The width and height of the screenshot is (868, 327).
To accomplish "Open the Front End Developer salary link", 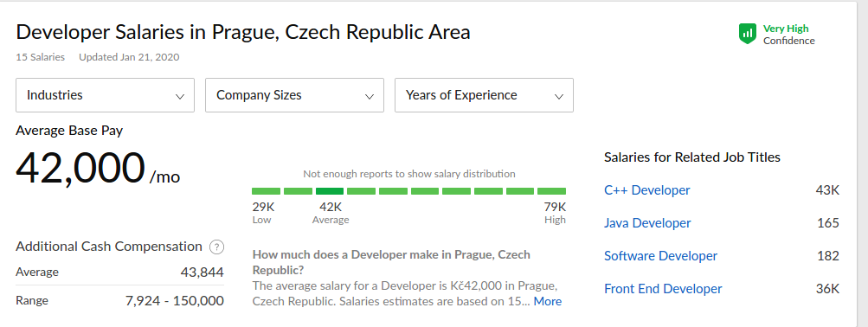I will [663, 289].
